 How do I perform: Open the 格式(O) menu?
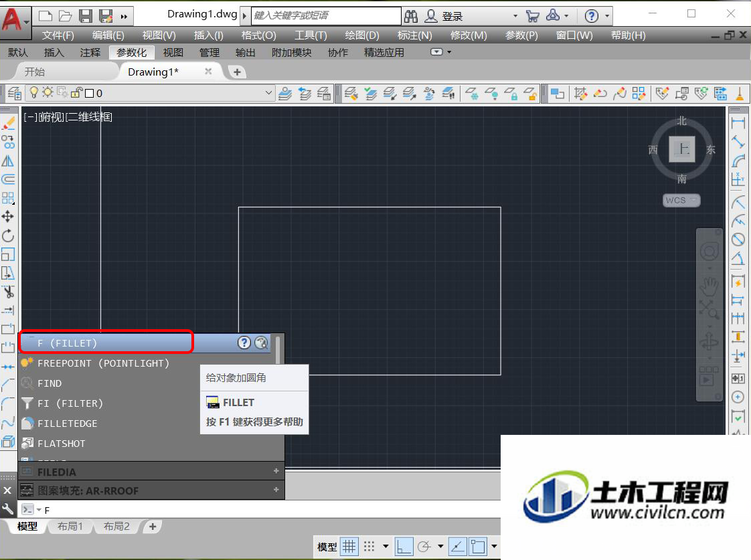[258, 35]
